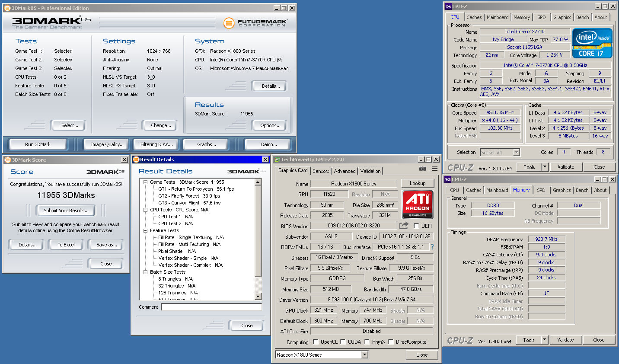619x364 pixels.
Task: Open Graphics tab in the CPU-Z Memory window
Action: coord(562,190)
